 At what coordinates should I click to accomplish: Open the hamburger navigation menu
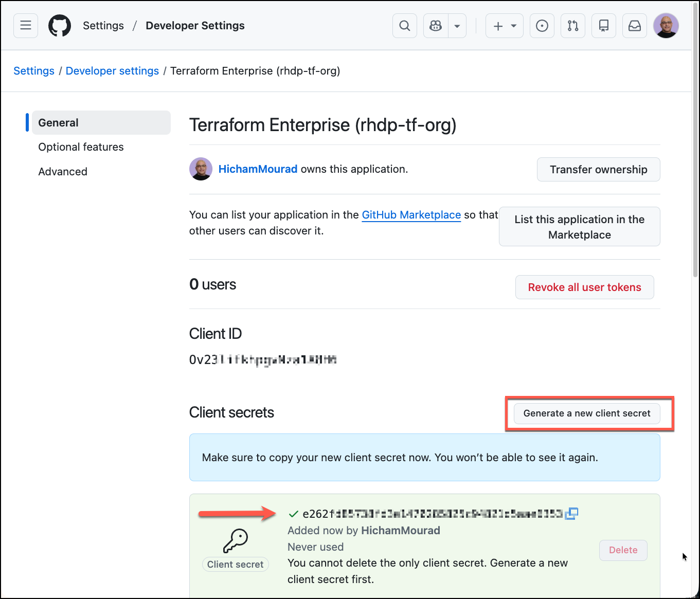[26, 26]
